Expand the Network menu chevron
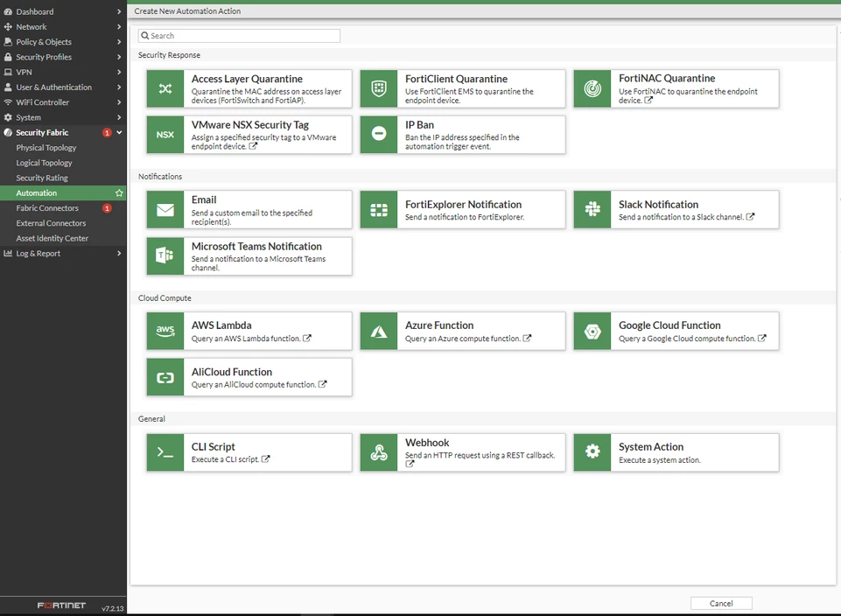The width and height of the screenshot is (841, 616). point(119,26)
